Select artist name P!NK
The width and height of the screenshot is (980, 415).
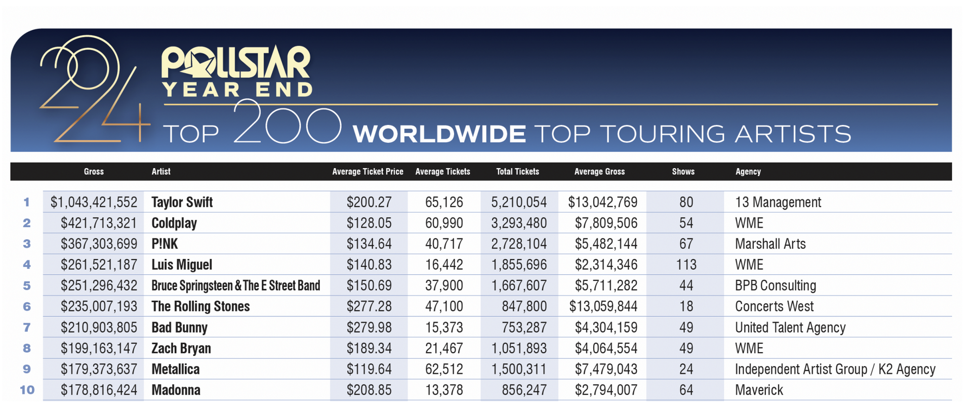165,244
